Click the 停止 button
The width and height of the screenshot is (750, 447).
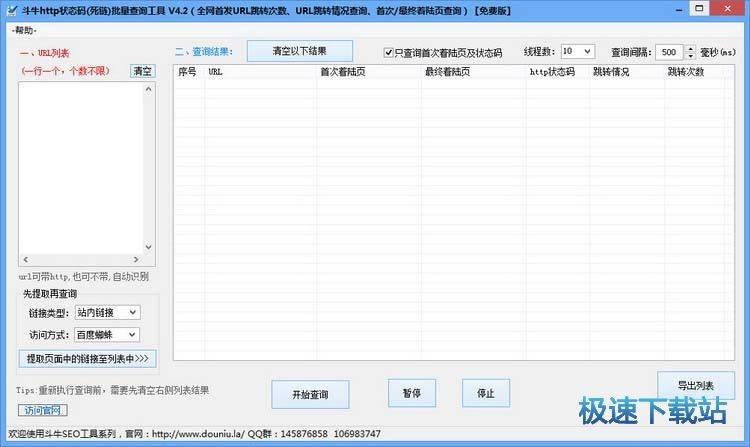point(486,393)
